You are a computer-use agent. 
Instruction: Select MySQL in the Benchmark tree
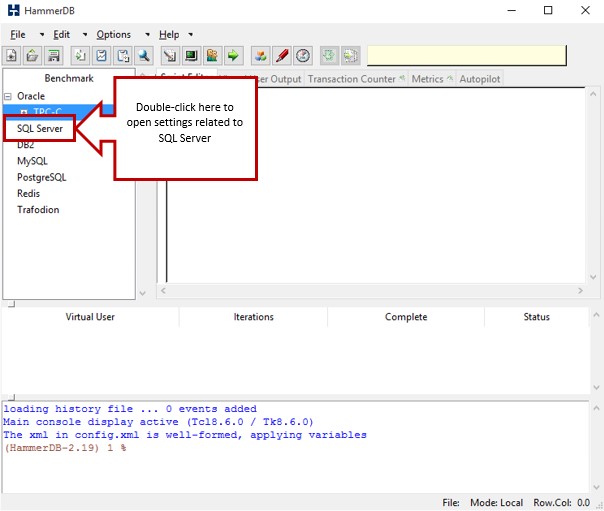[x=32, y=161]
